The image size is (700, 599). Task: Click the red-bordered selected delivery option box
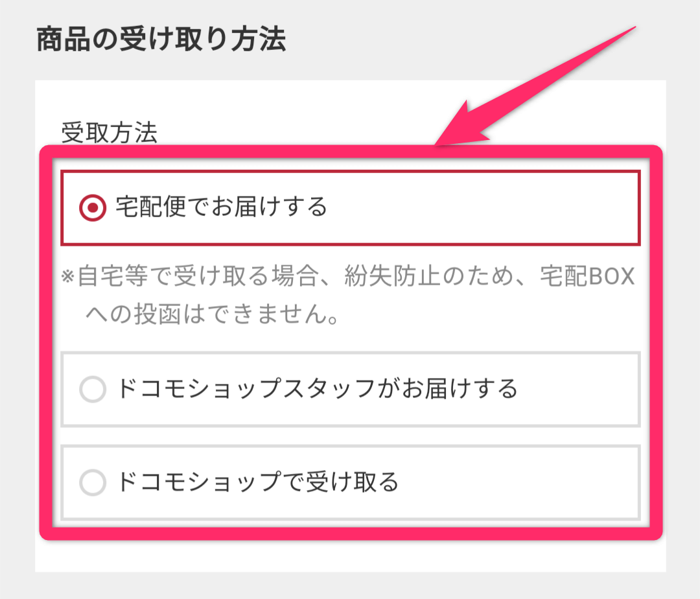(x=350, y=207)
